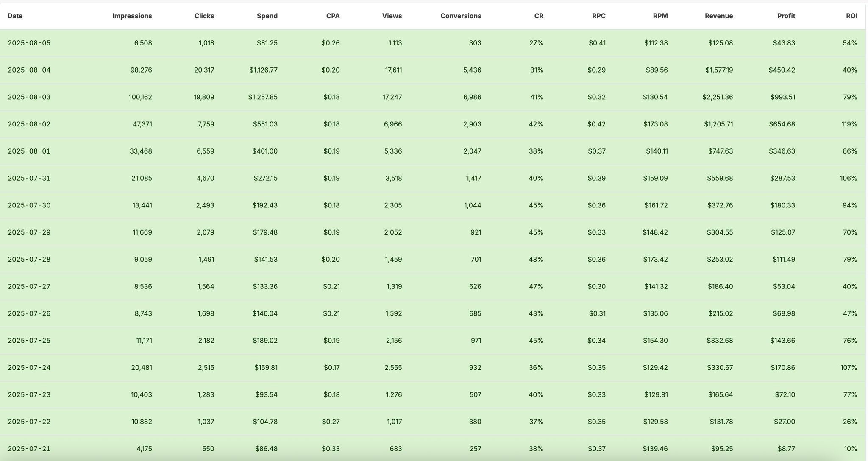Screen dimensions: 868x461
Task: Sort by ROI column header
Action: pos(851,16)
